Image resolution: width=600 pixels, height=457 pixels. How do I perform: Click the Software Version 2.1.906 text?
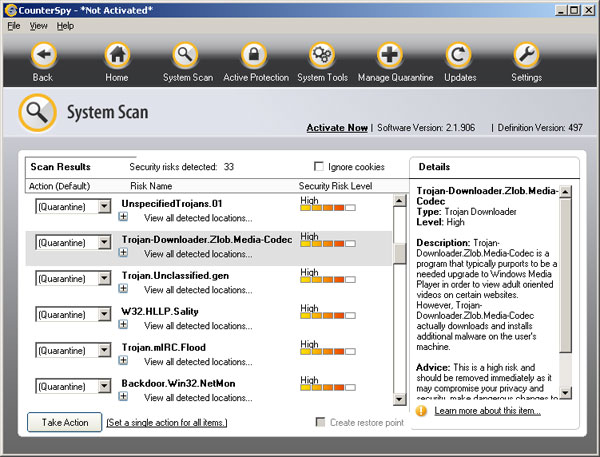click(x=426, y=128)
